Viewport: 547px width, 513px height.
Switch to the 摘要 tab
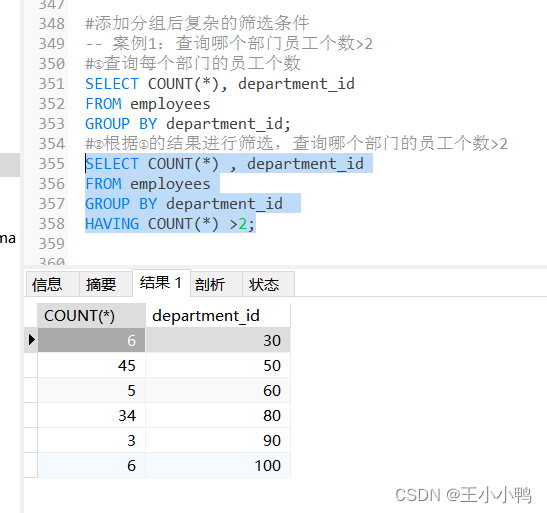pos(106,284)
